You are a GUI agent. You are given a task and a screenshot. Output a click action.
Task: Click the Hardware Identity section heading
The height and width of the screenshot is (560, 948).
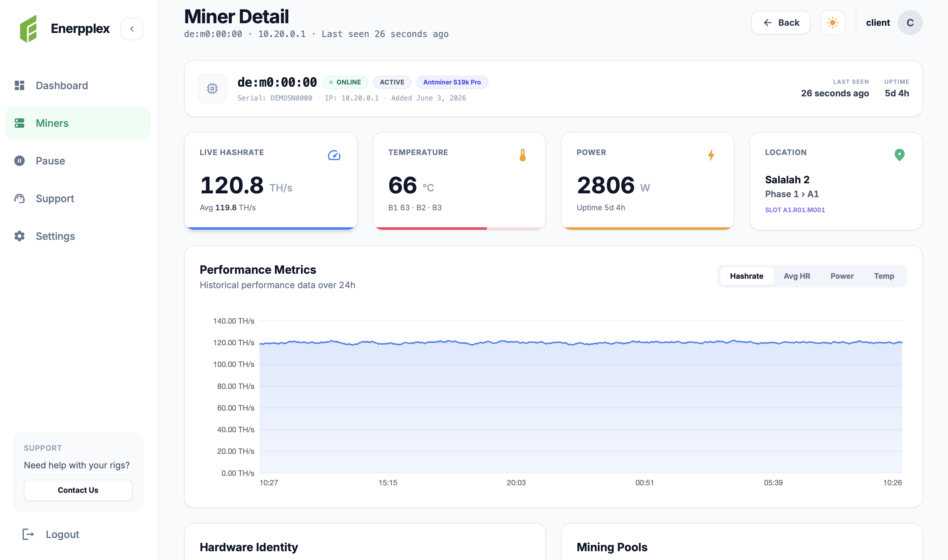click(x=249, y=547)
